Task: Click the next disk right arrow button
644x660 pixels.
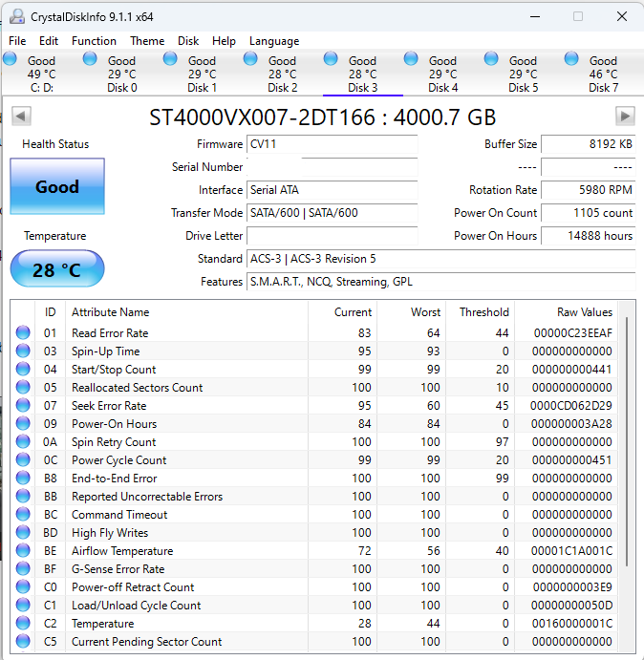Action: point(625,116)
